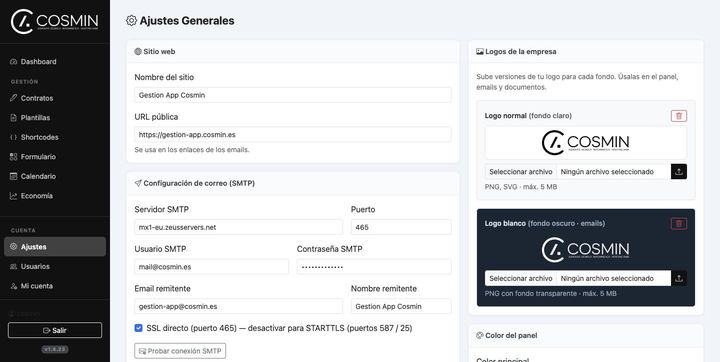Click Probar conexión SMTP button

(x=180, y=351)
